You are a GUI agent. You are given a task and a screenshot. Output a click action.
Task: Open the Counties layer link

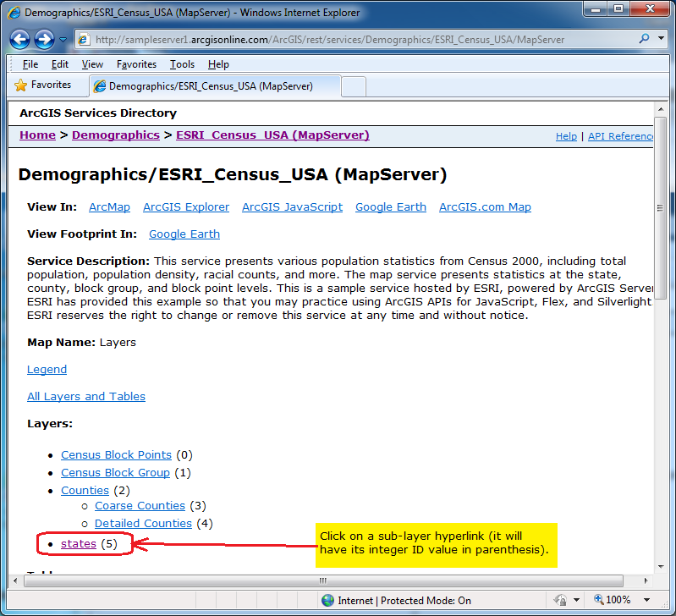click(x=85, y=491)
